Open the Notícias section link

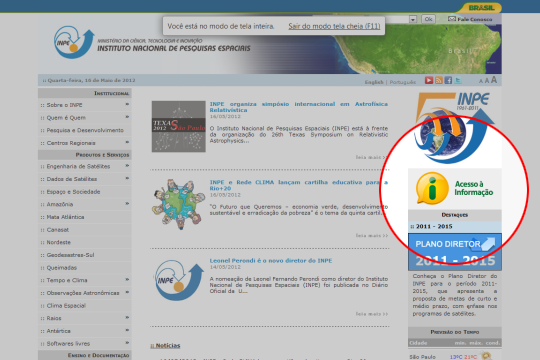[165, 346]
